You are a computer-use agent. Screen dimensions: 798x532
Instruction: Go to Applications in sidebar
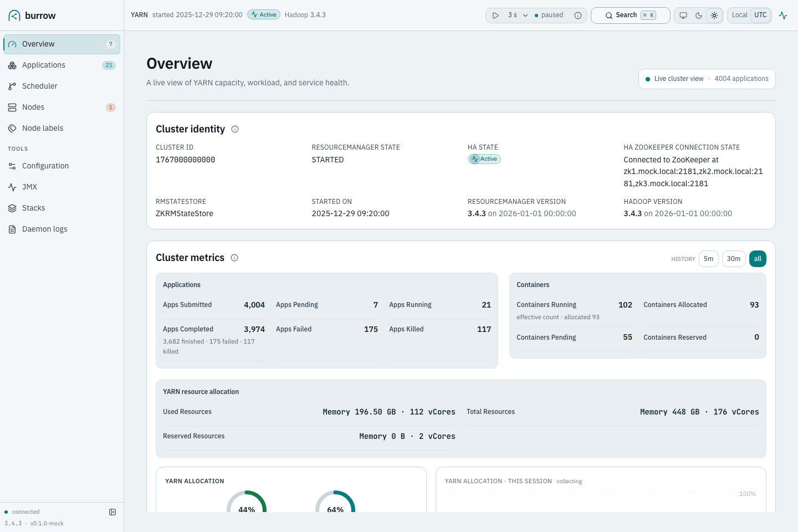[x=62, y=65]
